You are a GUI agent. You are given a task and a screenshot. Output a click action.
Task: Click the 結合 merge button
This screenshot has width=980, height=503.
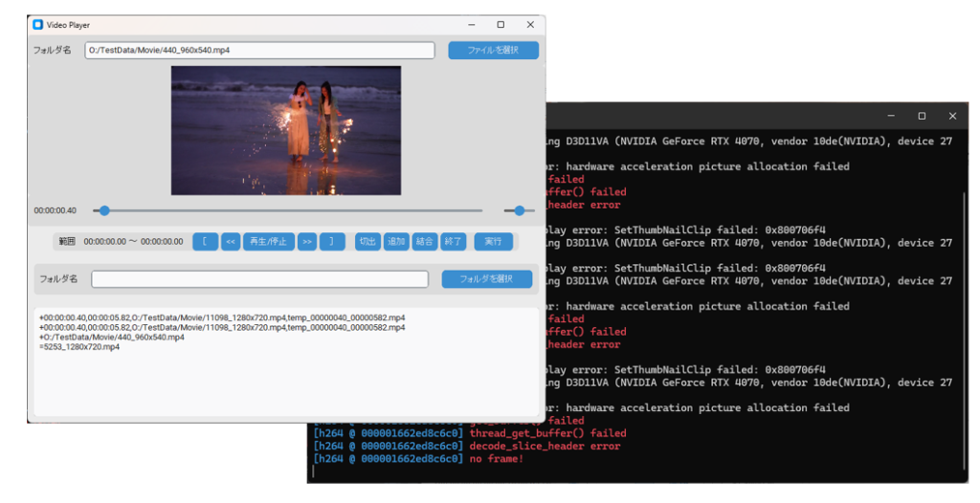click(425, 242)
